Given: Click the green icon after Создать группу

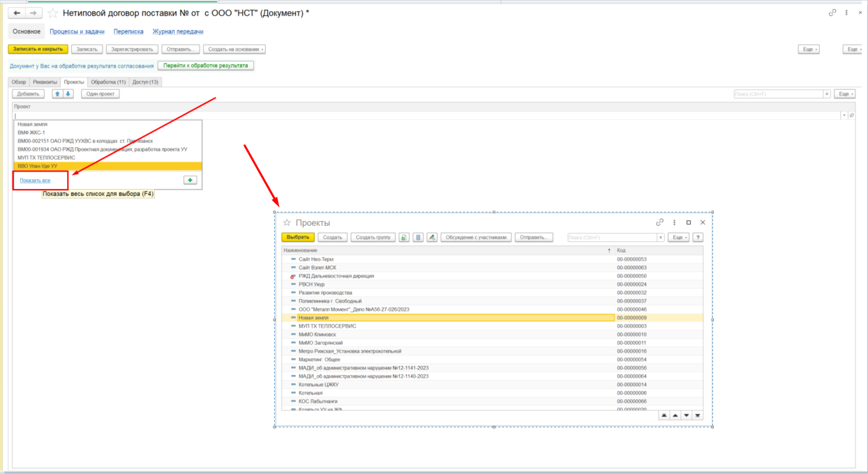Looking at the screenshot, I should [404, 237].
